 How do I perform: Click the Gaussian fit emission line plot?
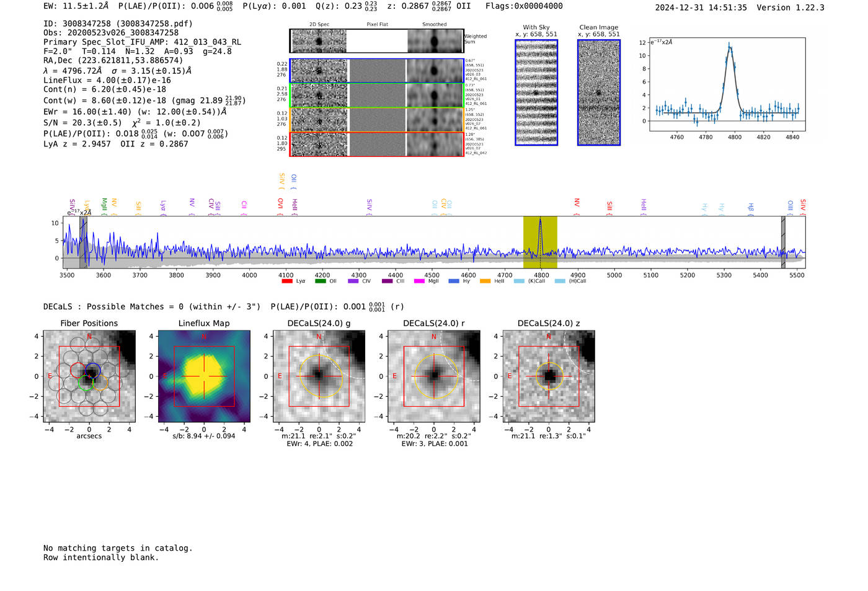(x=727, y=84)
